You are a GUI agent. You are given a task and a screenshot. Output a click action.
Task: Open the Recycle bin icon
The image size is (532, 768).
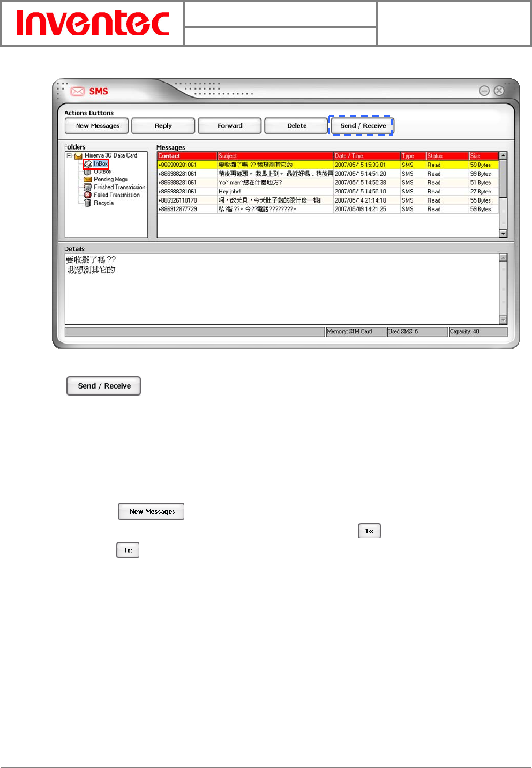[x=88, y=203]
